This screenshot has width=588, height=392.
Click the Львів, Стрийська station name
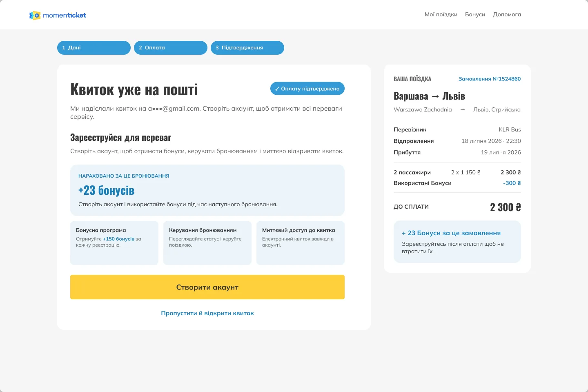pyautogui.click(x=497, y=109)
